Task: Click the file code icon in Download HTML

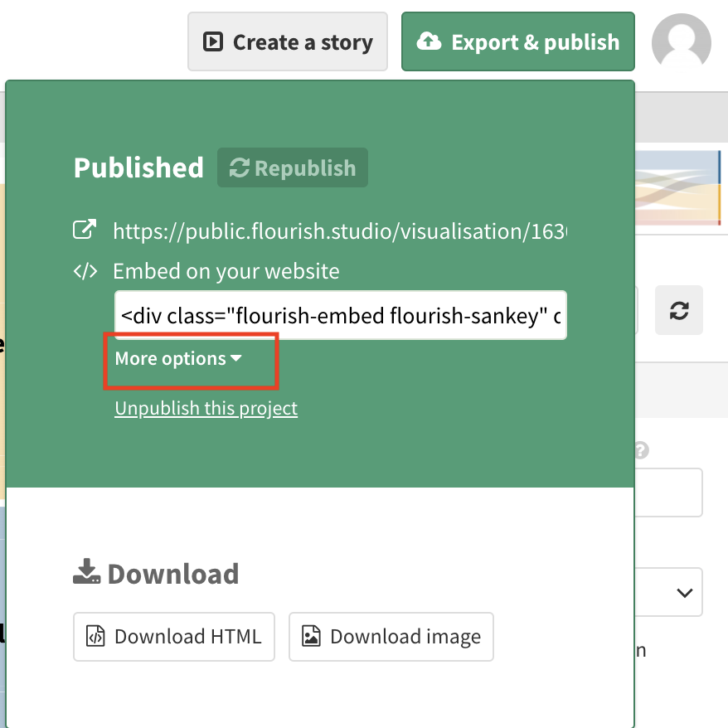Action: point(96,637)
